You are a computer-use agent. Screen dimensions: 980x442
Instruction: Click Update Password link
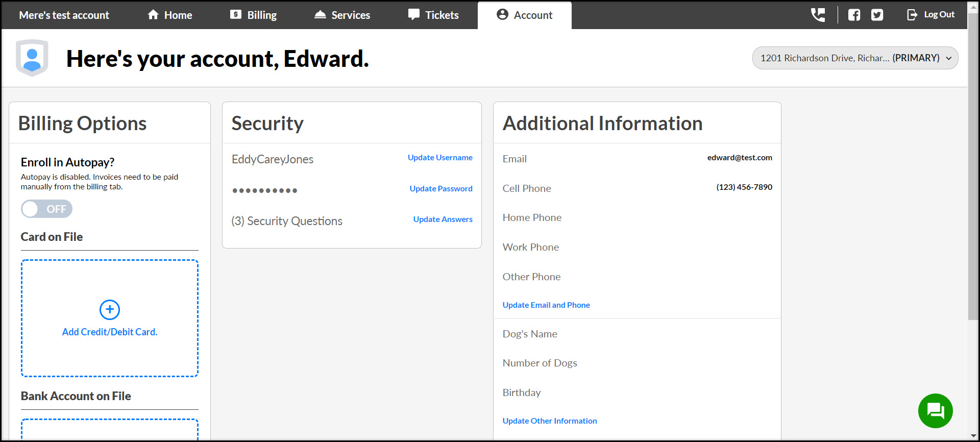tap(441, 189)
